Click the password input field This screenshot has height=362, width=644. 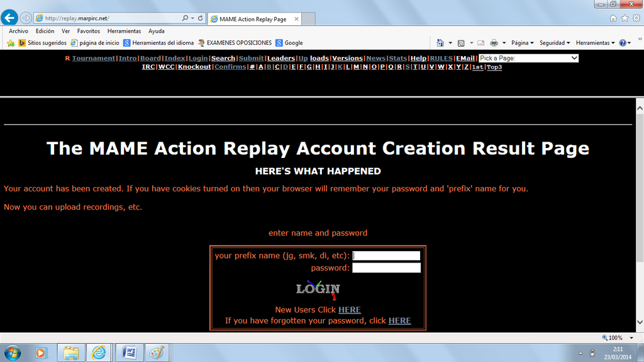(x=387, y=268)
